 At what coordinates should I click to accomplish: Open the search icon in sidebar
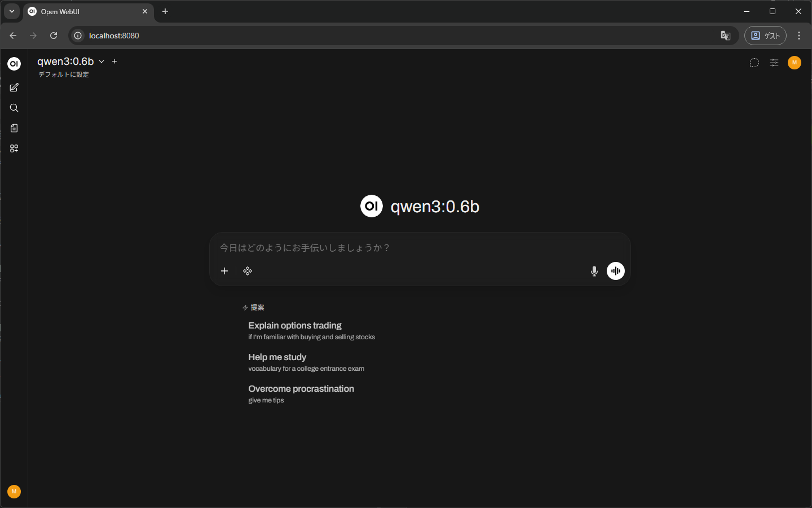[x=14, y=108]
